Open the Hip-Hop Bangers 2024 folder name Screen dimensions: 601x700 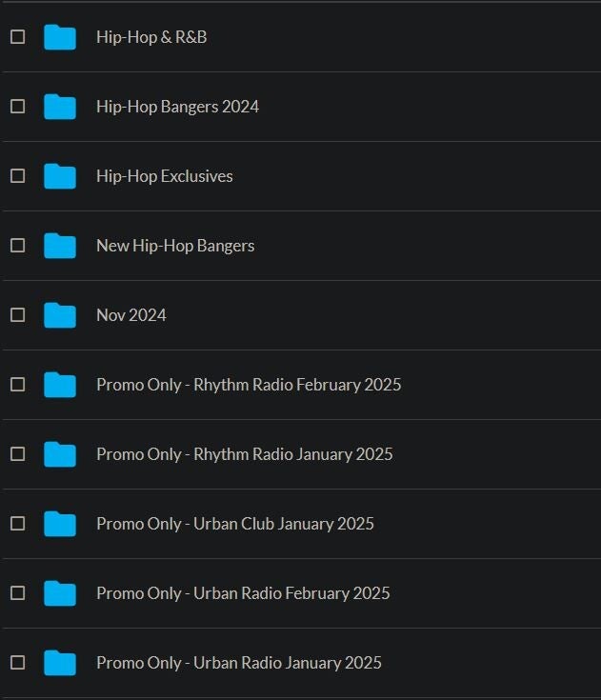click(177, 107)
